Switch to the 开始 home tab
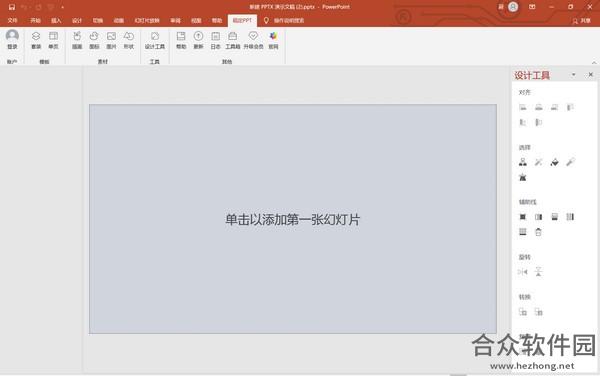 point(36,20)
